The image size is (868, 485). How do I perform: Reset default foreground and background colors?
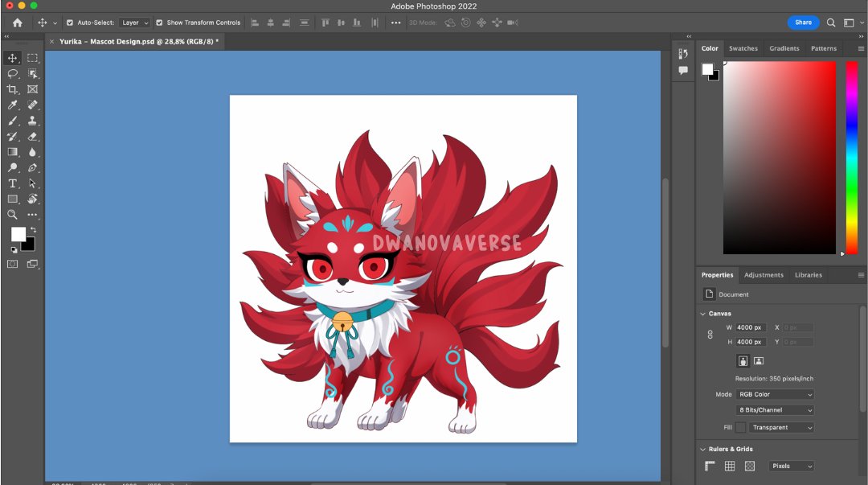(14, 250)
